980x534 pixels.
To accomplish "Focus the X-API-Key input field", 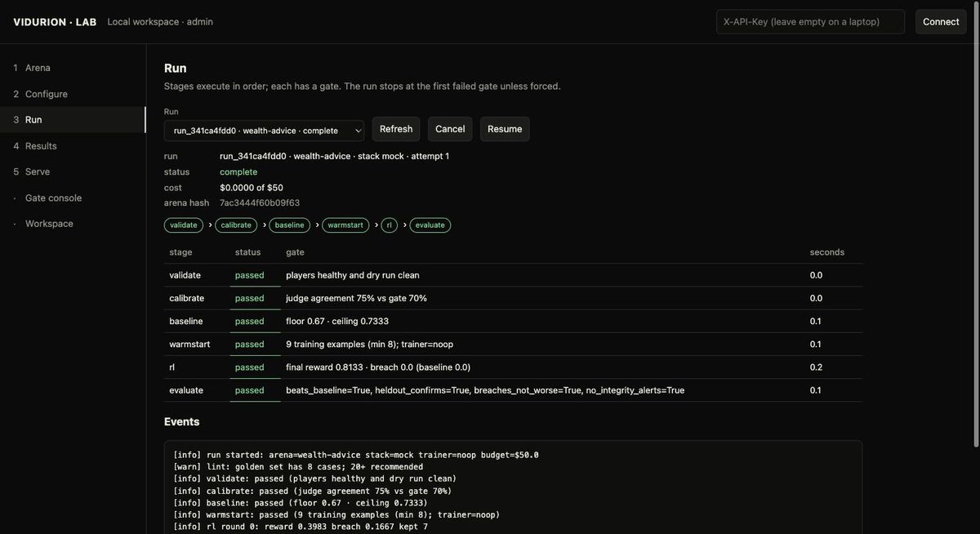I will click(x=810, y=22).
